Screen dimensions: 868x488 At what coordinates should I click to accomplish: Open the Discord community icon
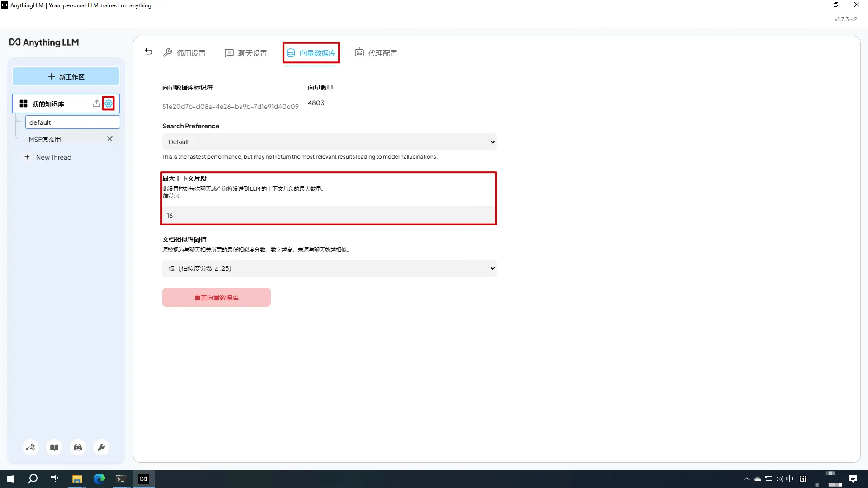(x=78, y=447)
